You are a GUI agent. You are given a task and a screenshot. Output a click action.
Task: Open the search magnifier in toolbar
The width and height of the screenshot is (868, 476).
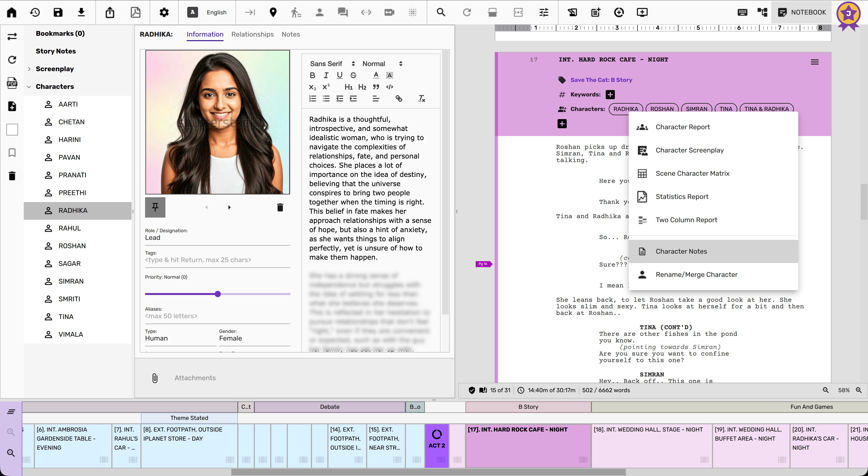click(441, 12)
